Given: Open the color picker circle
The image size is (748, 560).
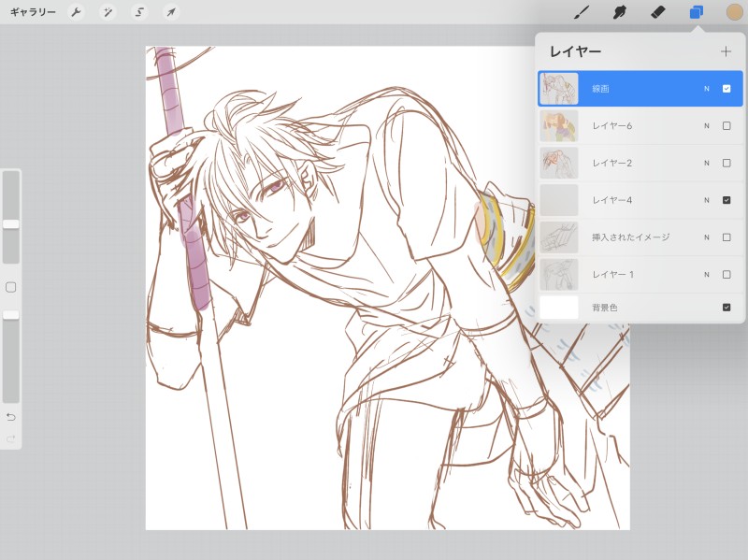Looking at the screenshot, I should click(735, 12).
